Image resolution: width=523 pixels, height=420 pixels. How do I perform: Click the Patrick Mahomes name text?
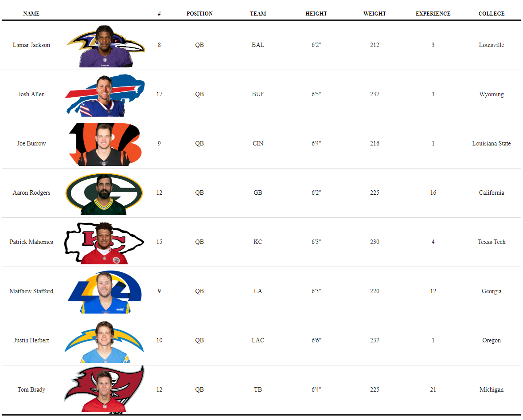[31, 242]
